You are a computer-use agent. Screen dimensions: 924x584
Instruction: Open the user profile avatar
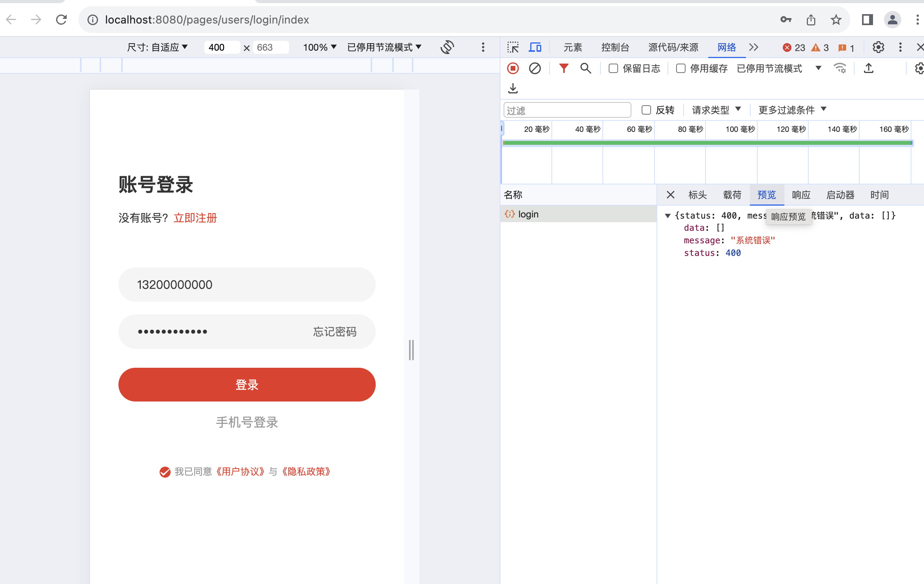(x=892, y=20)
